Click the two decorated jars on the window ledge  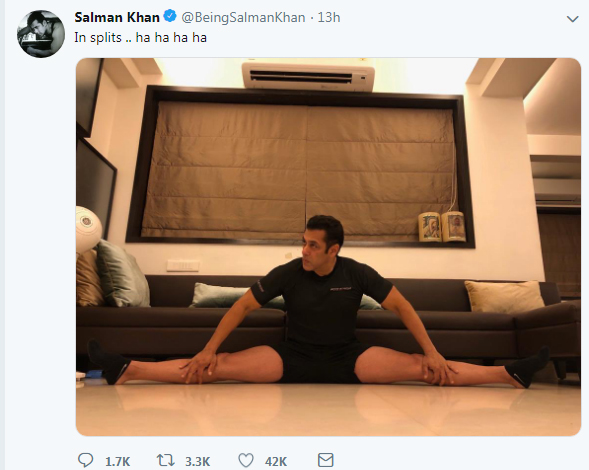442,227
